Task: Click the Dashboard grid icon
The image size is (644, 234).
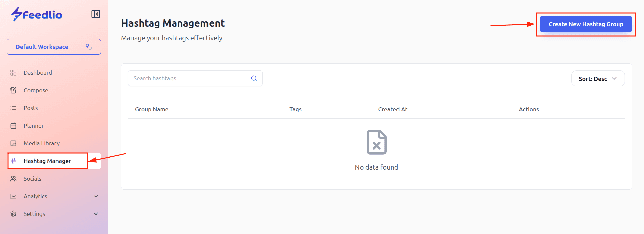Action: (x=13, y=73)
